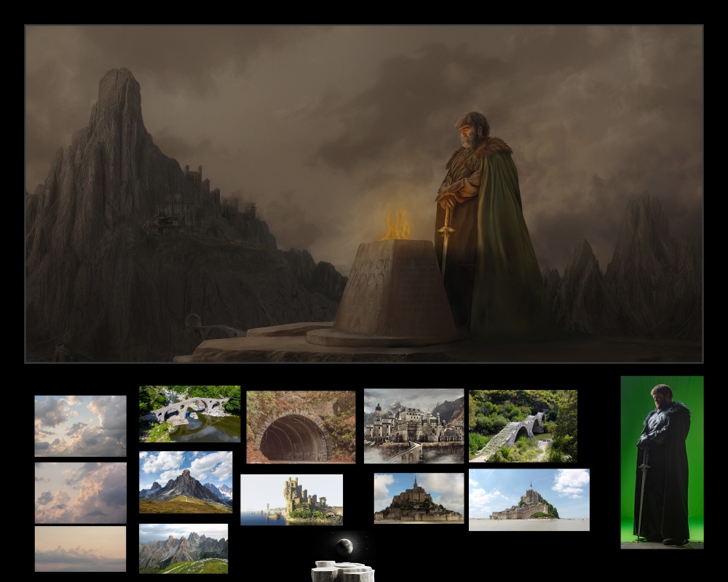
Task: Select the castle ruin on island thumbnail
Action: pos(291,499)
